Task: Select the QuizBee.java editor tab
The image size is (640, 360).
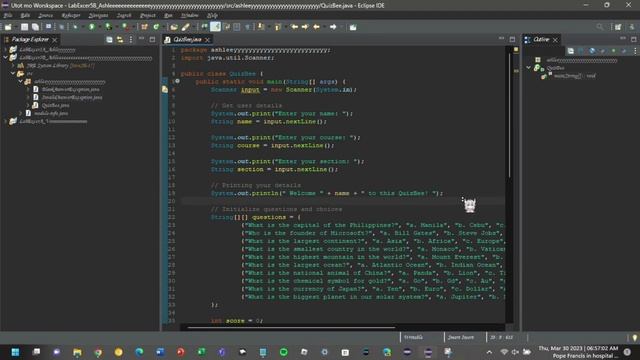Action: (x=187, y=40)
